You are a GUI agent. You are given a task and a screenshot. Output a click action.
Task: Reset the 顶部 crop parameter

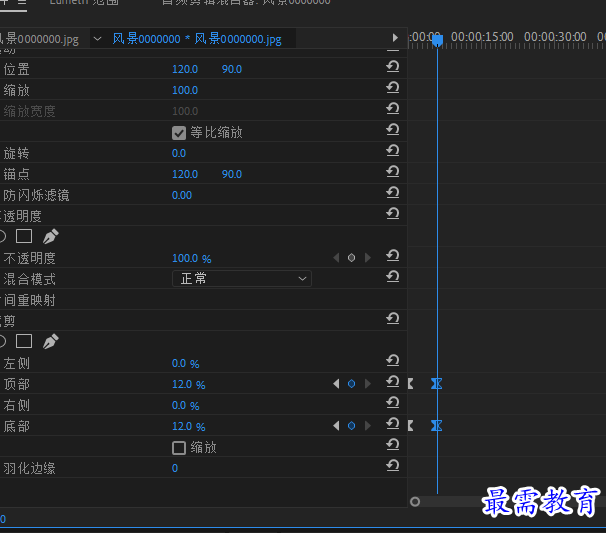[x=393, y=381]
